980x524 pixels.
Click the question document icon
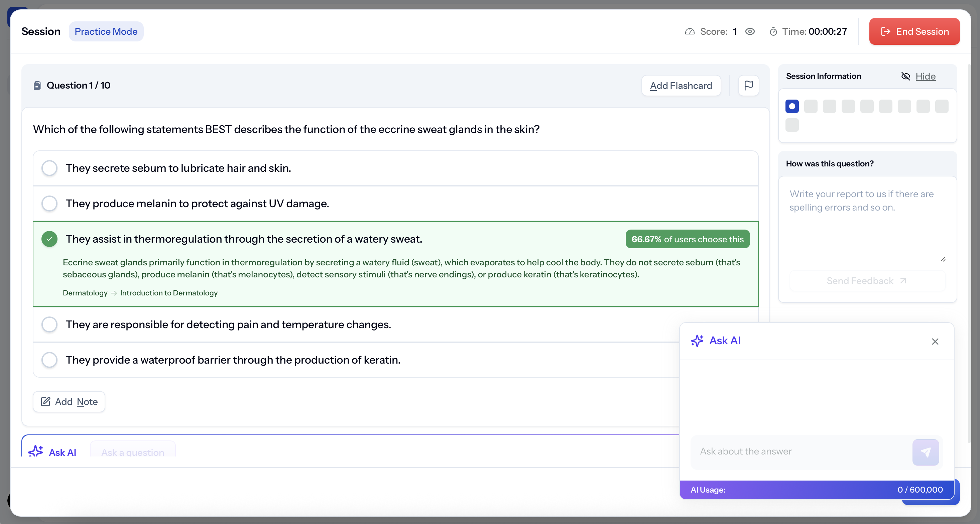point(37,86)
